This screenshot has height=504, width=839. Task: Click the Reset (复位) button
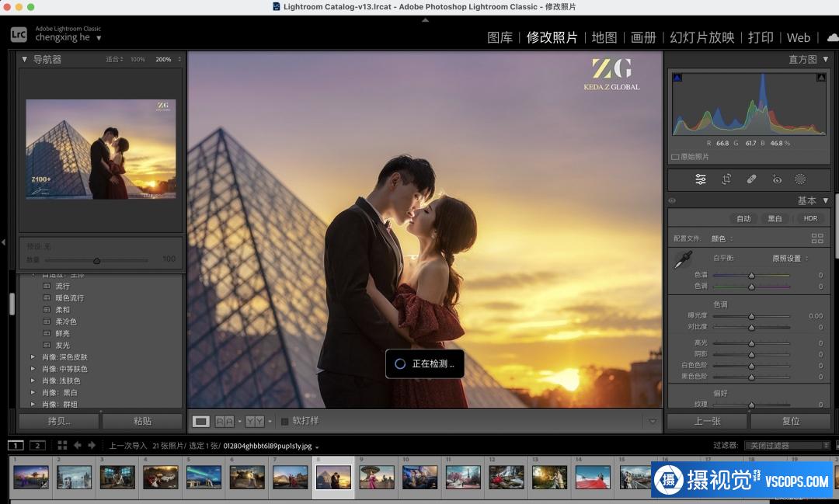pyautogui.click(x=790, y=421)
